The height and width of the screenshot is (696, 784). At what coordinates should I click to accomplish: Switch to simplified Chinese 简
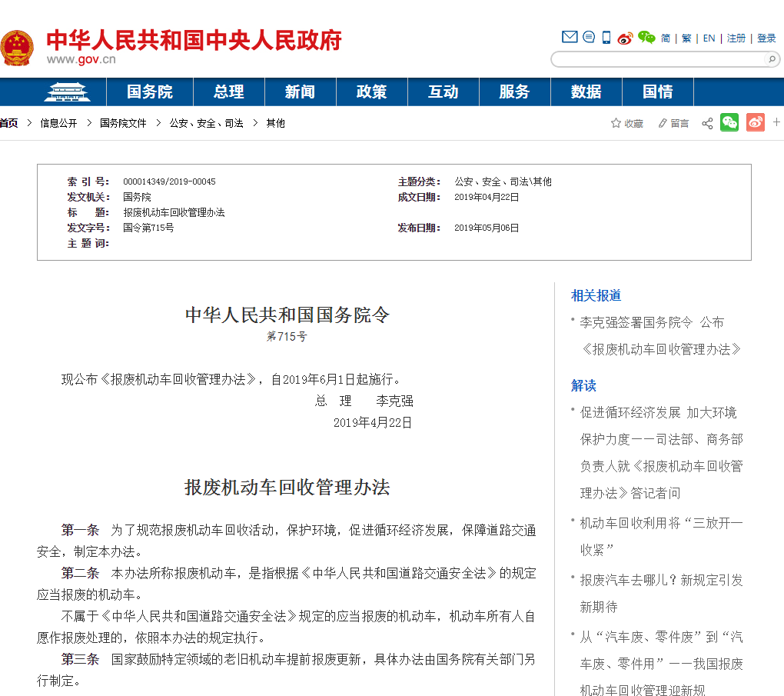(666, 38)
